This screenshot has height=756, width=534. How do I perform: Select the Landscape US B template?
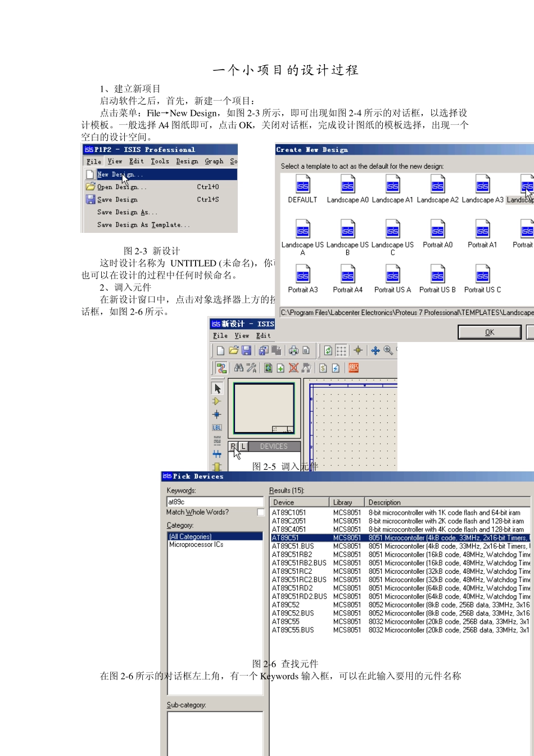[347, 237]
